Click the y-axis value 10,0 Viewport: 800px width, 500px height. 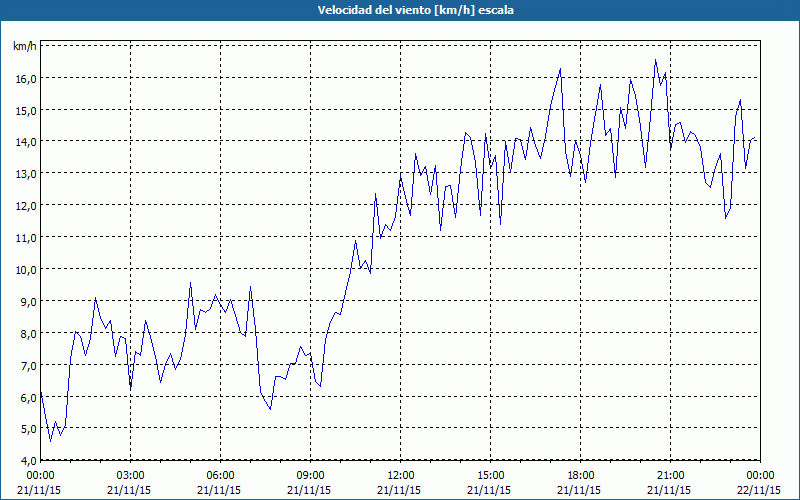click(27, 269)
